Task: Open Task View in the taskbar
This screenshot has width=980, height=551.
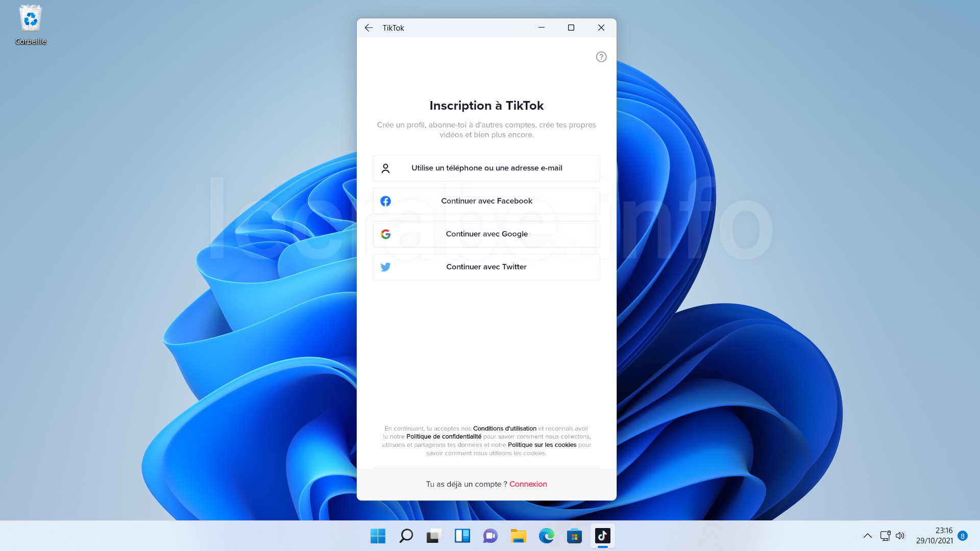Action: (x=434, y=536)
